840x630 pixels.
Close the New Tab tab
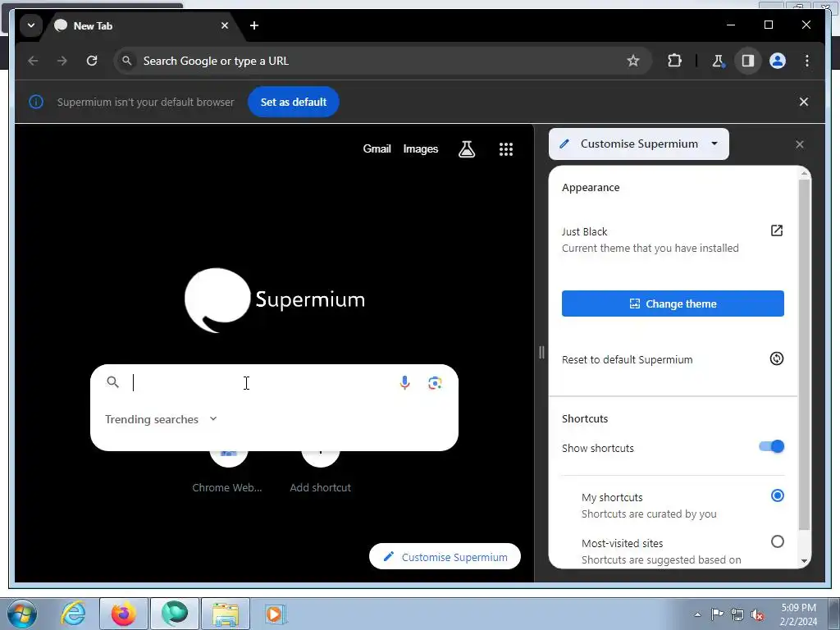coord(225,25)
